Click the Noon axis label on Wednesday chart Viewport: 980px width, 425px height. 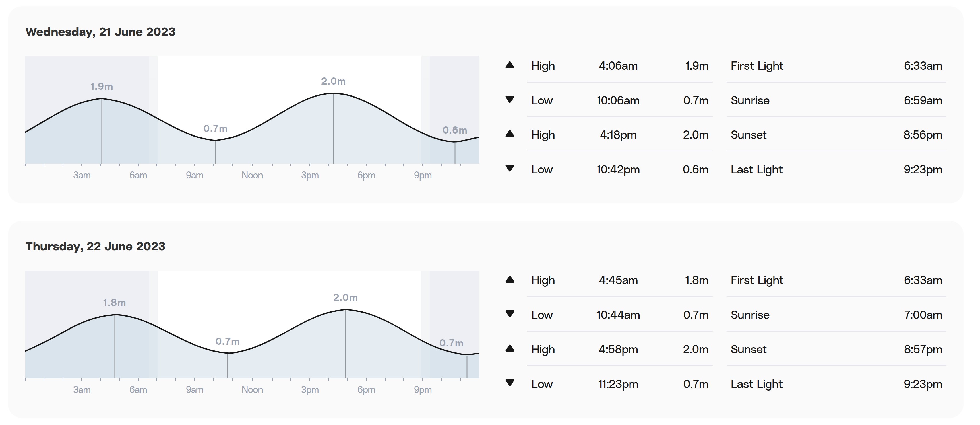pos(252,175)
